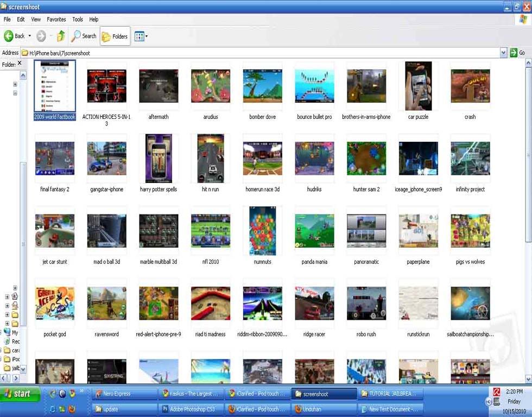Image resolution: width=532 pixels, height=417 pixels.
Task: Click the grey Forward arrow in the toolbar
Action: click(x=41, y=36)
